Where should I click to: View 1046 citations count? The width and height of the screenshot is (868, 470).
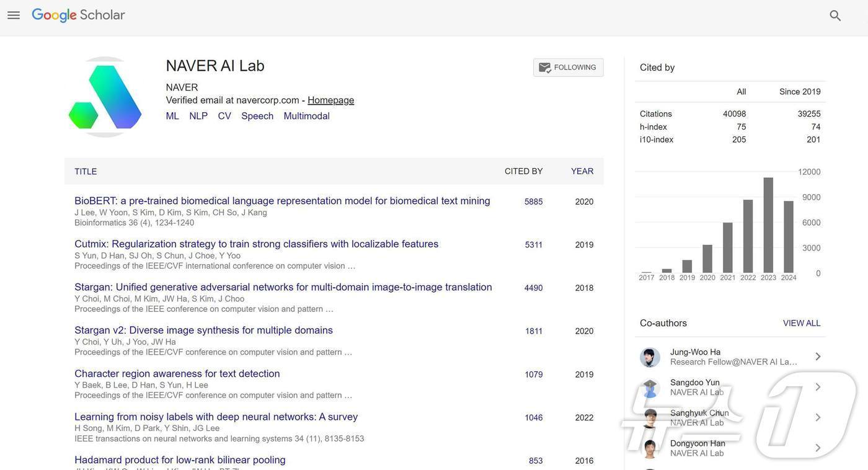point(534,417)
